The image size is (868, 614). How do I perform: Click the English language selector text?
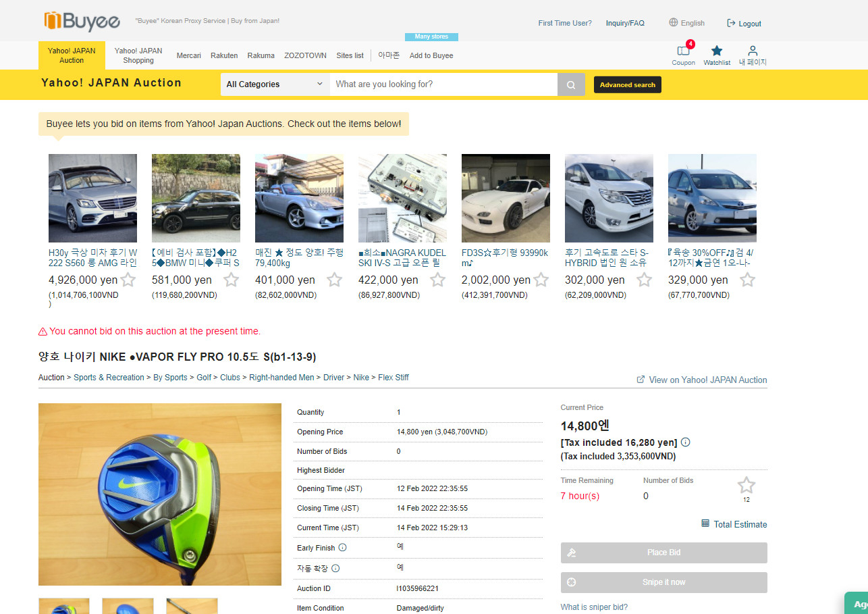click(x=693, y=23)
